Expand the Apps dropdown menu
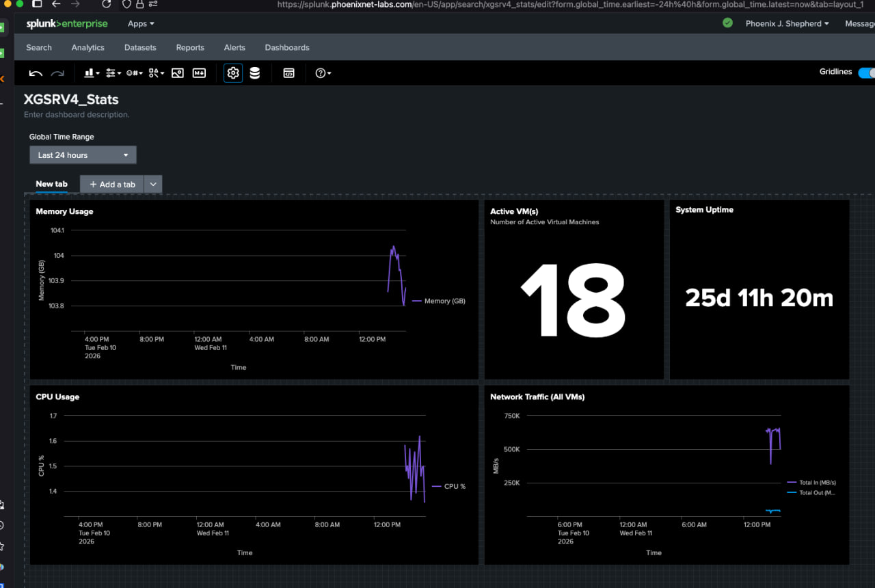Screen dimensions: 875x588 point(141,23)
